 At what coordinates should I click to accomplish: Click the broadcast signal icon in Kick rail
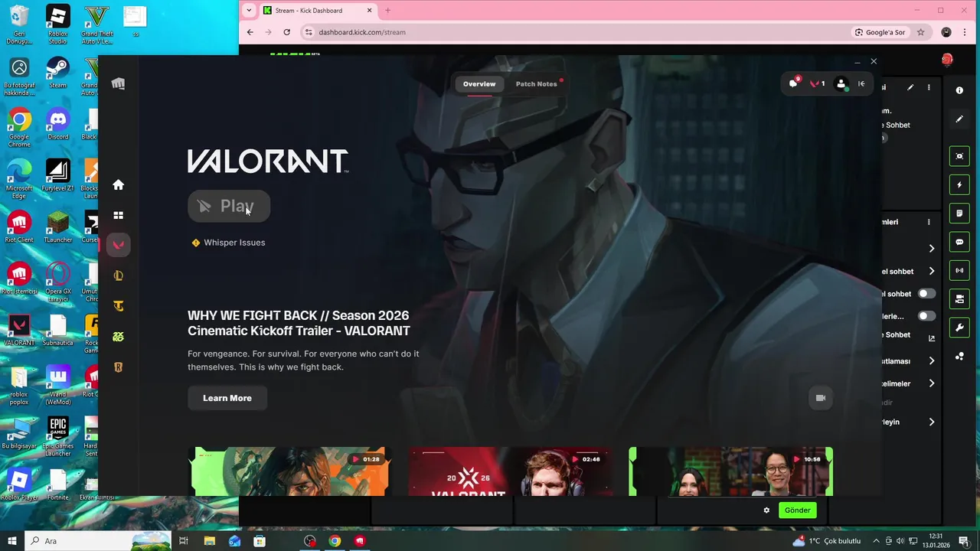click(x=959, y=270)
